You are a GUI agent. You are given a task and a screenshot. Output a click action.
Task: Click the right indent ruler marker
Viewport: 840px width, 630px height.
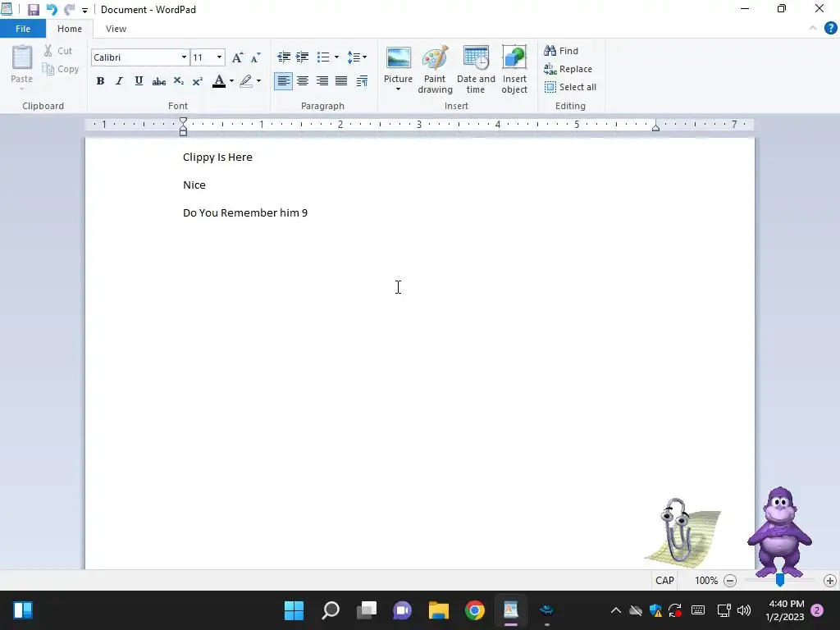[x=655, y=127]
